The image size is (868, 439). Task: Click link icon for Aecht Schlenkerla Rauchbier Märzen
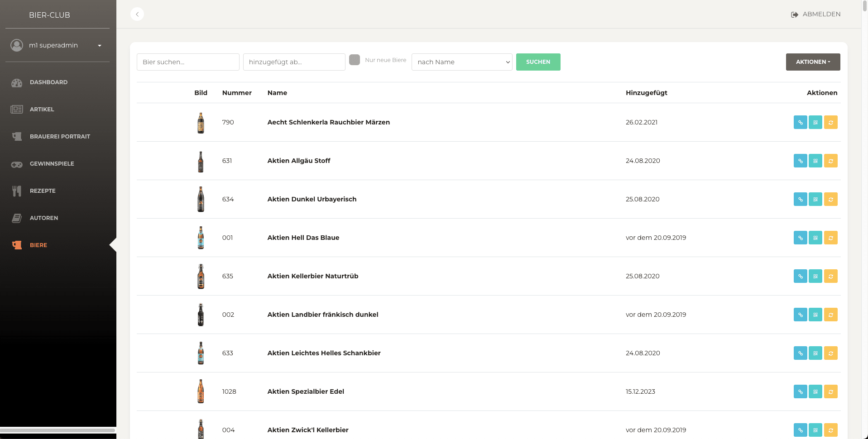[x=800, y=122]
